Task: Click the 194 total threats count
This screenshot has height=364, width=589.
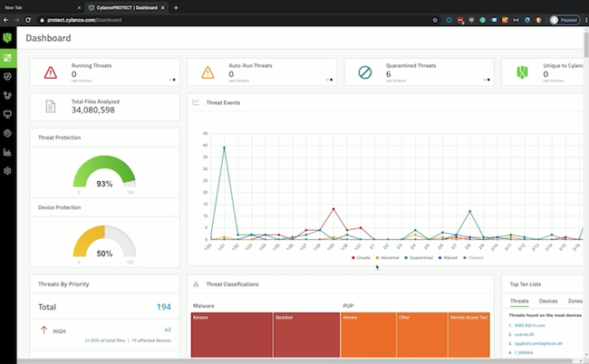Action: [164, 307]
